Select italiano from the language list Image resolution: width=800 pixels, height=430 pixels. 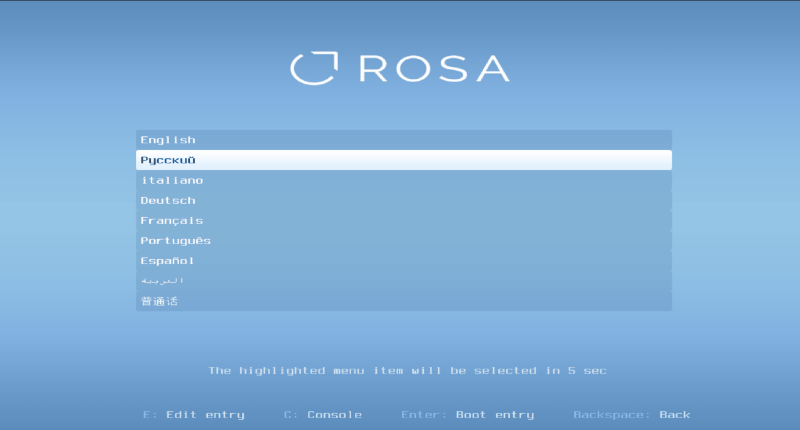404,180
